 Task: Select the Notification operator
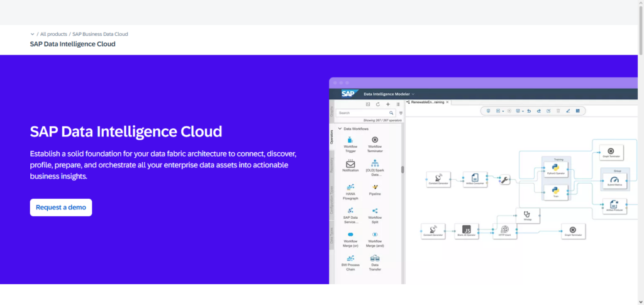point(350,165)
